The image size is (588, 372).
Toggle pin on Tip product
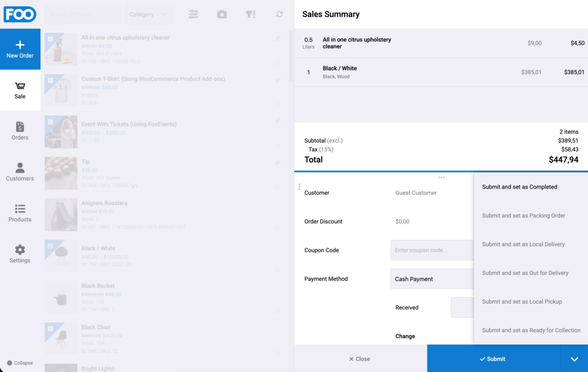pos(277,163)
